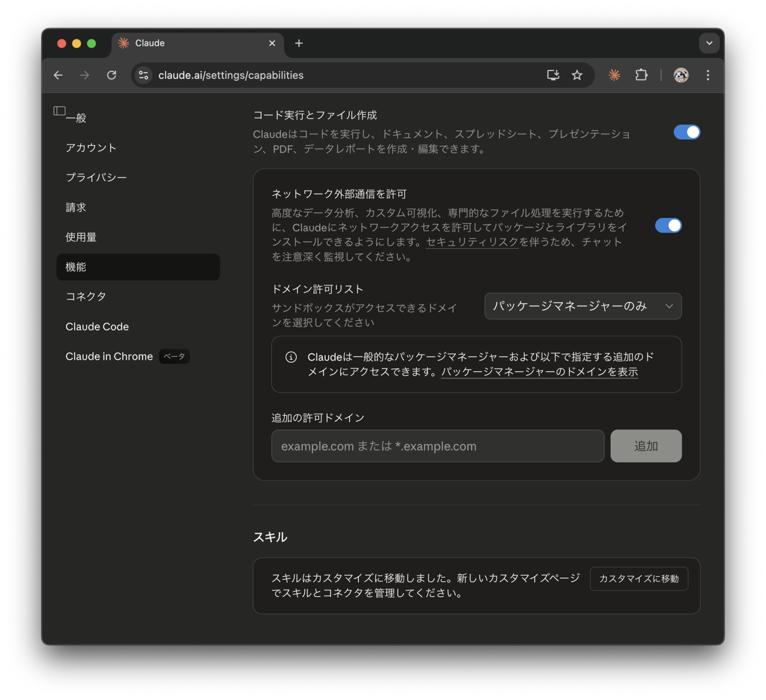This screenshot has height=700, width=766.
Task: Click the セキュリティリスク link
Action: 472,242
